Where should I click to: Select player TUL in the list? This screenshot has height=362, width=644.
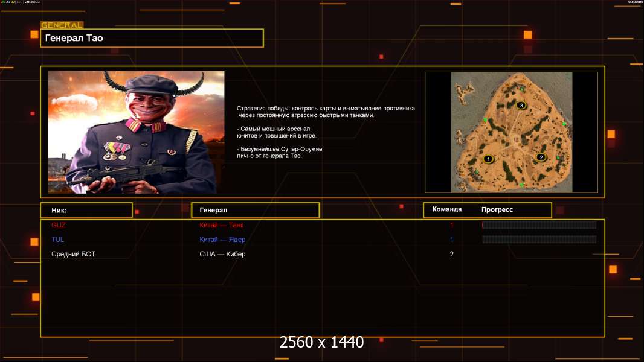tap(57, 240)
